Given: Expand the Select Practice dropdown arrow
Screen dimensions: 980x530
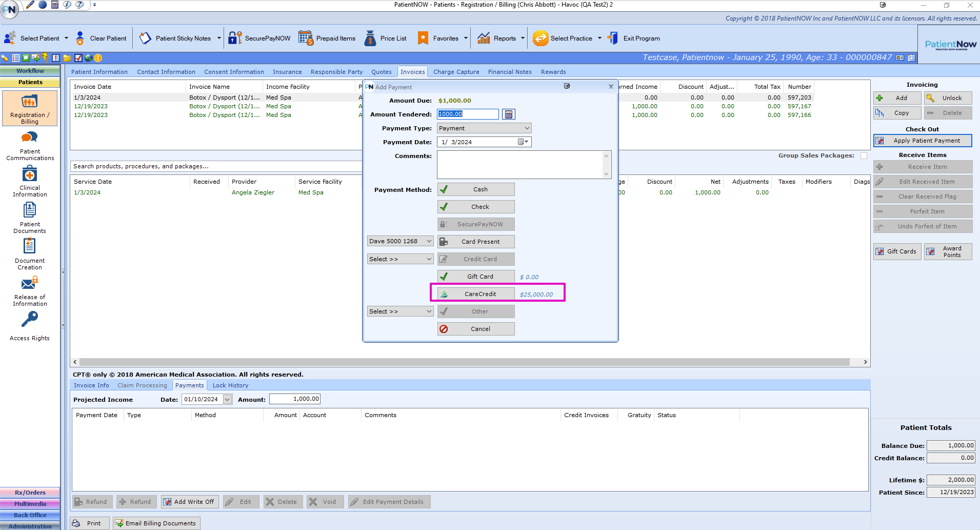Looking at the screenshot, I should tap(599, 37).
